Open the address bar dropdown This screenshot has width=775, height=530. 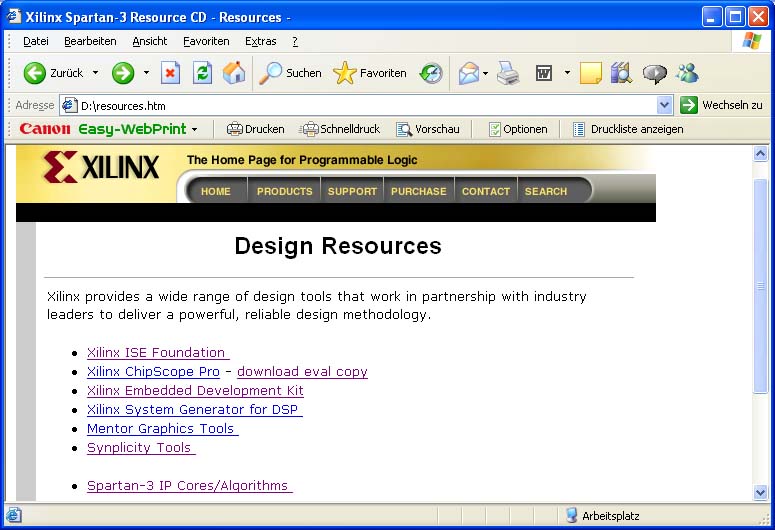664,105
